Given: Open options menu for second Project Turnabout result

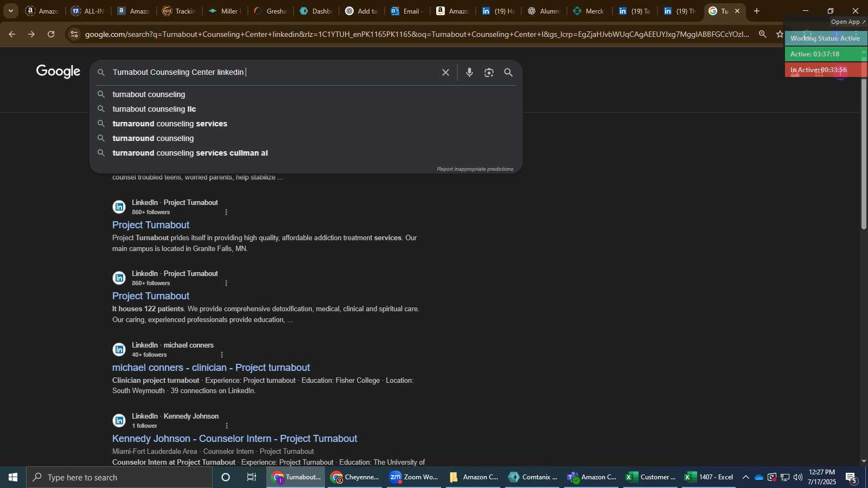Looking at the screenshot, I should (226, 283).
